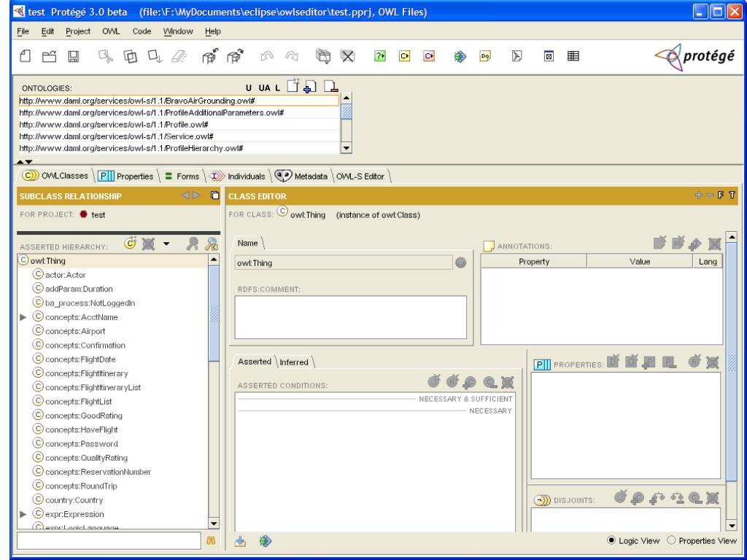Select the actor:Actor class in hierarchy

click(65, 275)
